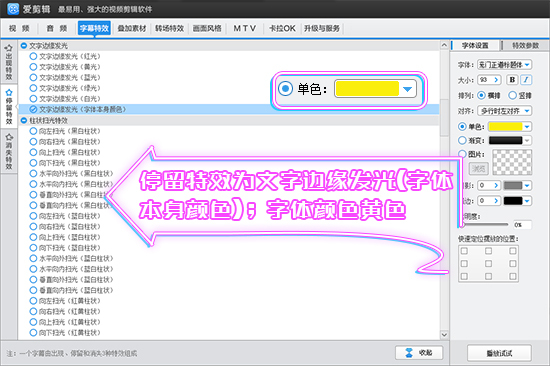Select 文字边缘发光（红光）effect
The height and width of the screenshot is (366, 550).
(65, 56)
